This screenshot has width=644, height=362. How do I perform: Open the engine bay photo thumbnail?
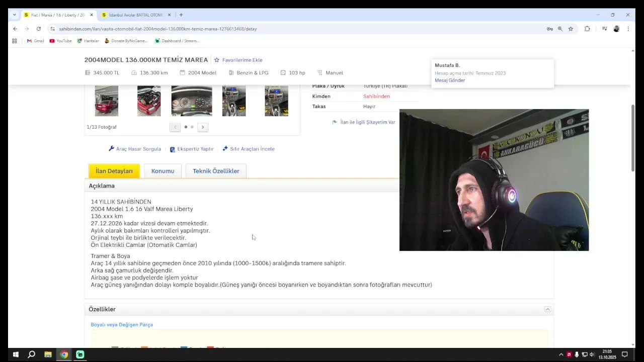[x=149, y=101]
